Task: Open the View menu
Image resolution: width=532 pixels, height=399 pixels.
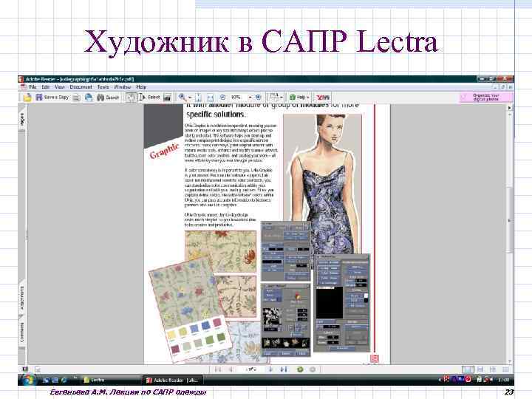Action: 59,87
